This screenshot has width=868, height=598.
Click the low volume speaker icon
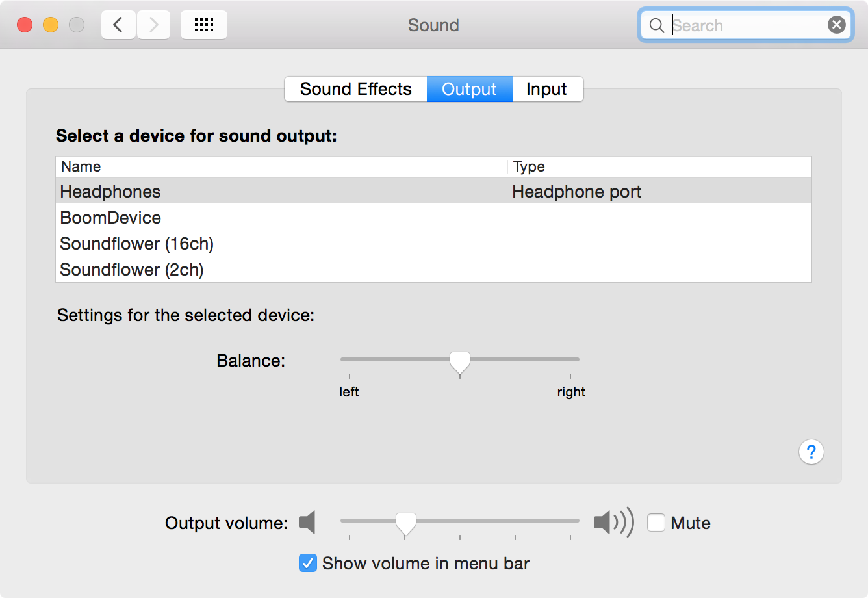(x=307, y=522)
